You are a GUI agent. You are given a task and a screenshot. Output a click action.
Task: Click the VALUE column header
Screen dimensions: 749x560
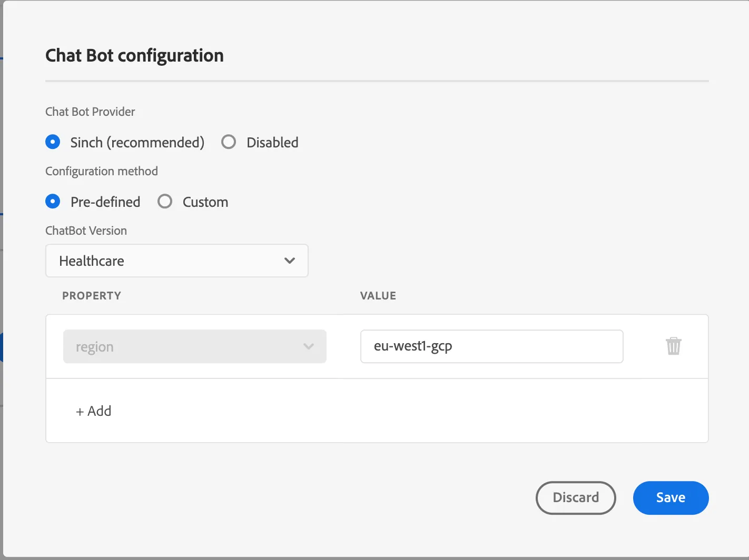click(x=378, y=296)
